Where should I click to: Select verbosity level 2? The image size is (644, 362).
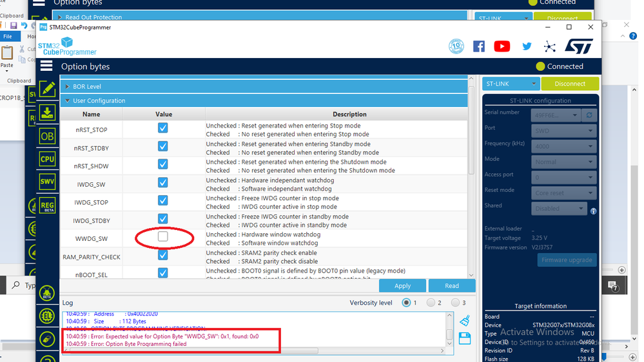[431, 303]
